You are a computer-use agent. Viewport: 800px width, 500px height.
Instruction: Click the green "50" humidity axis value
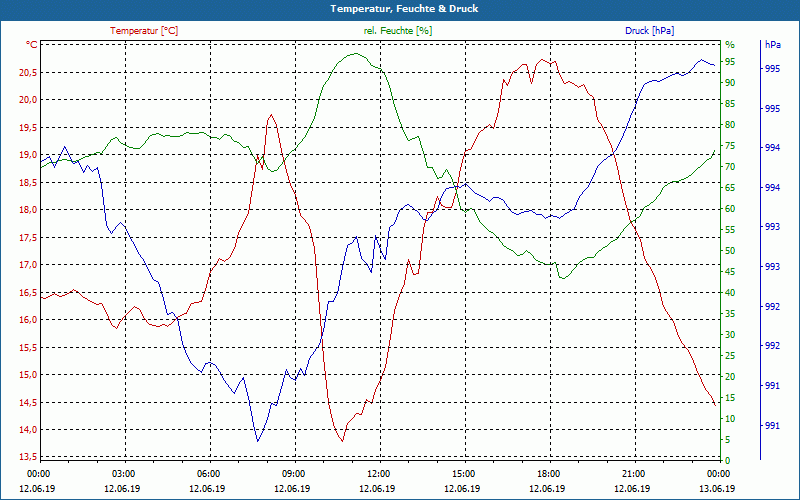tap(730, 252)
